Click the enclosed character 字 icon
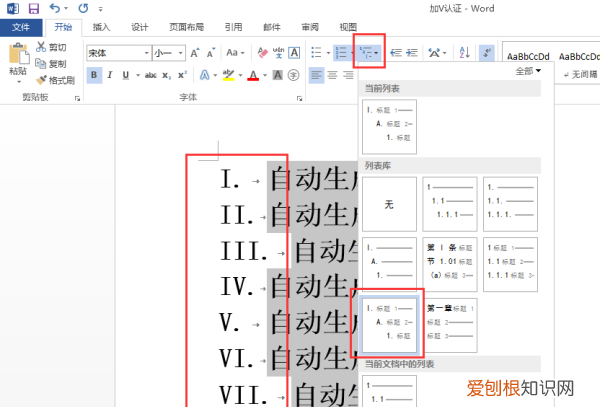The width and height of the screenshot is (600, 407). click(293, 75)
